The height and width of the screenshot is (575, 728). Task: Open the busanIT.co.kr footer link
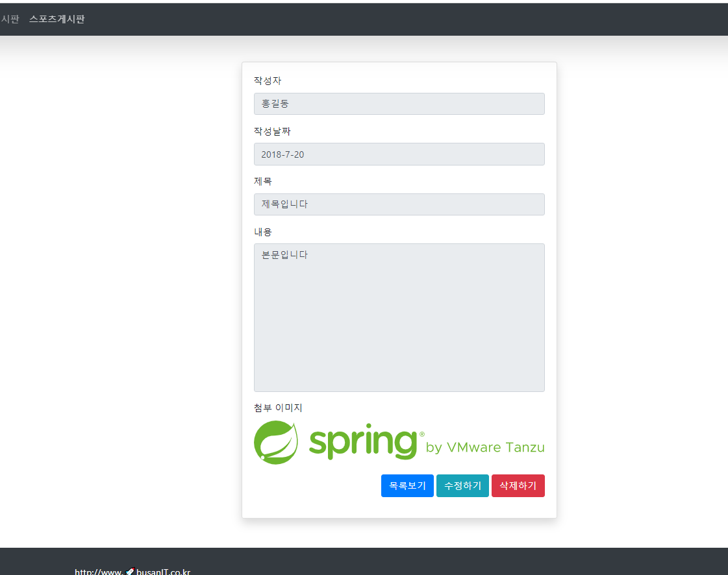coord(132,571)
